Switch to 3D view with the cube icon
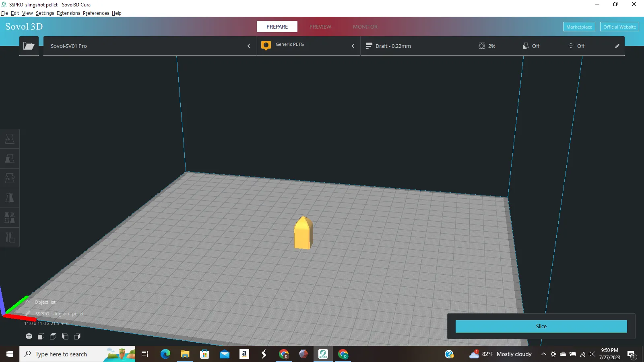Image resolution: width=644 pixels, height=362 pixels. pyautogui.click(x=29, y=336)
